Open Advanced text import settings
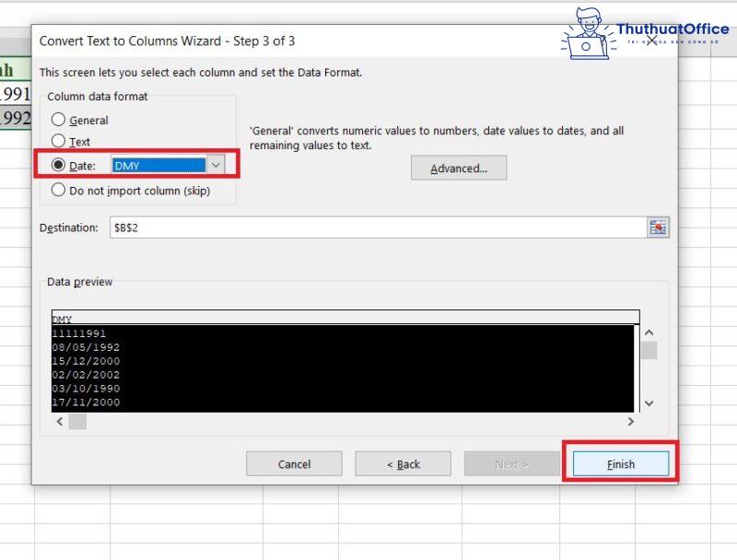Screen dimensions: 737x560 click(x=458, y=168)
